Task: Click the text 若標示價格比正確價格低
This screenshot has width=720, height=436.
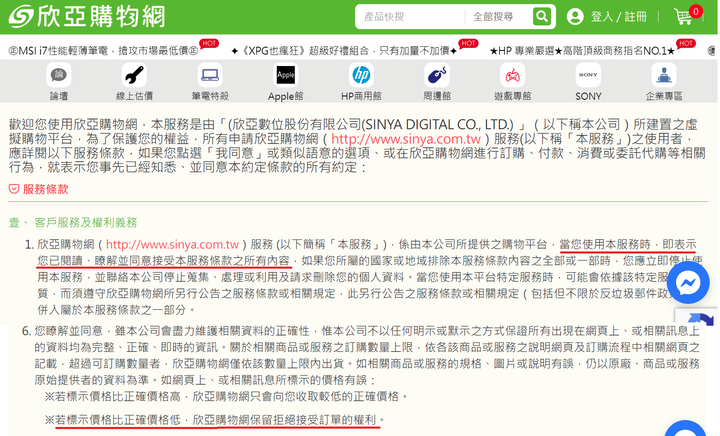Action: 118,419
